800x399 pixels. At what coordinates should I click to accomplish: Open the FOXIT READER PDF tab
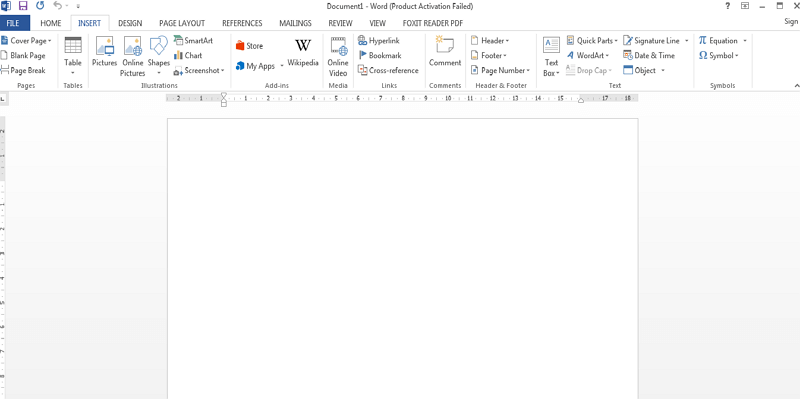click(433, 23)
